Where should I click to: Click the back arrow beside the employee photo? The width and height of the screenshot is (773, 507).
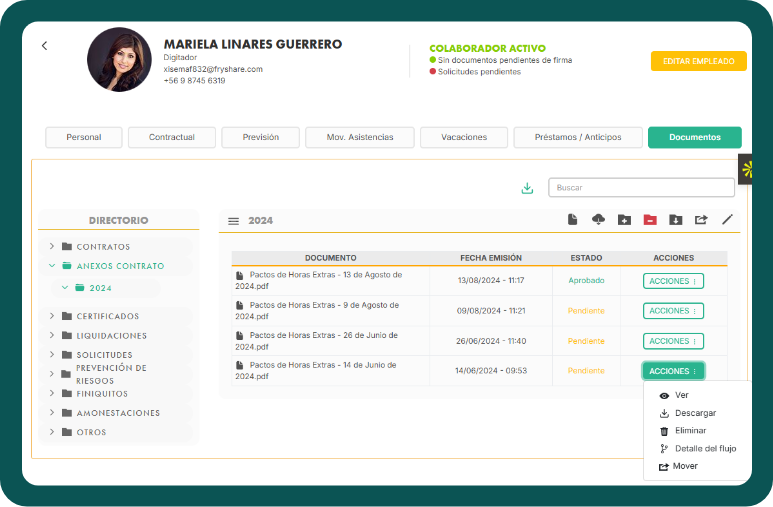[x=44, y=46]
